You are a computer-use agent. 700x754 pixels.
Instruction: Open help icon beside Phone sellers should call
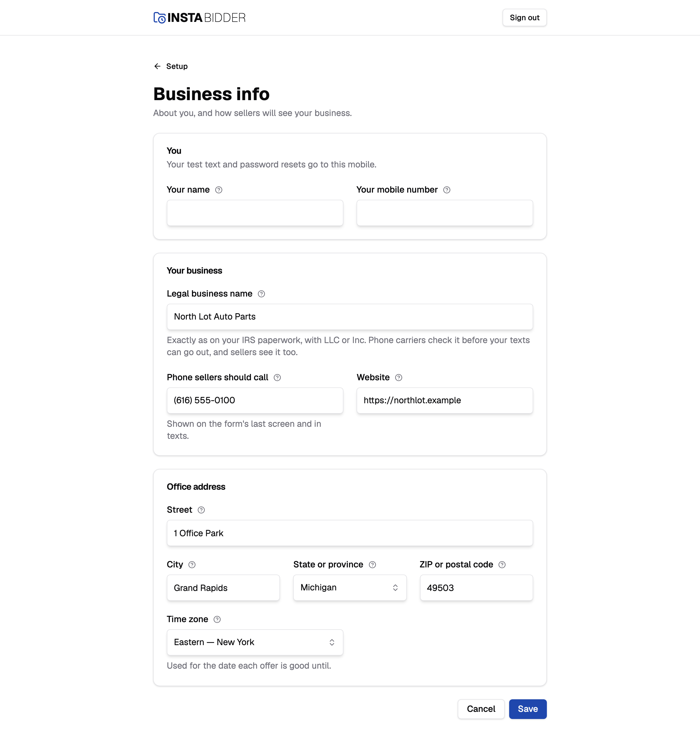[x=277, y=378]
